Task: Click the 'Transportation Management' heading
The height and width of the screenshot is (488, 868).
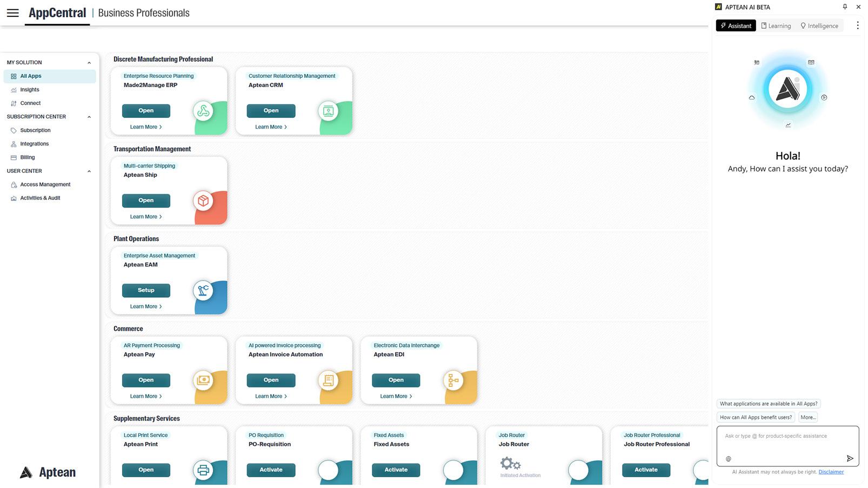Action: pos(152,149)
